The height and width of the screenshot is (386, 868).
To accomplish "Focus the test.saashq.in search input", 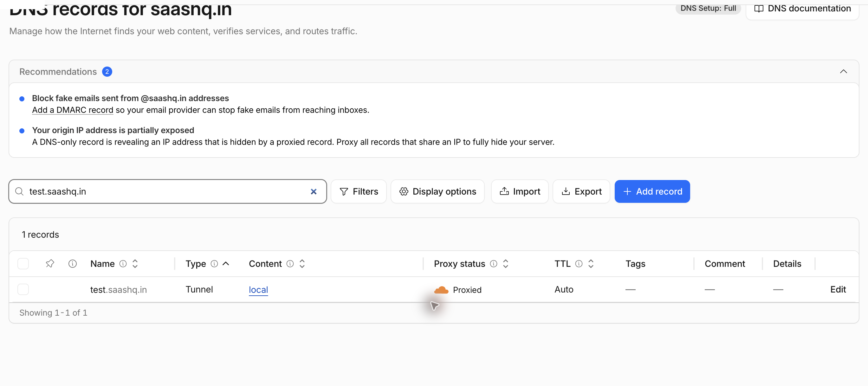I will click(167, 191).
